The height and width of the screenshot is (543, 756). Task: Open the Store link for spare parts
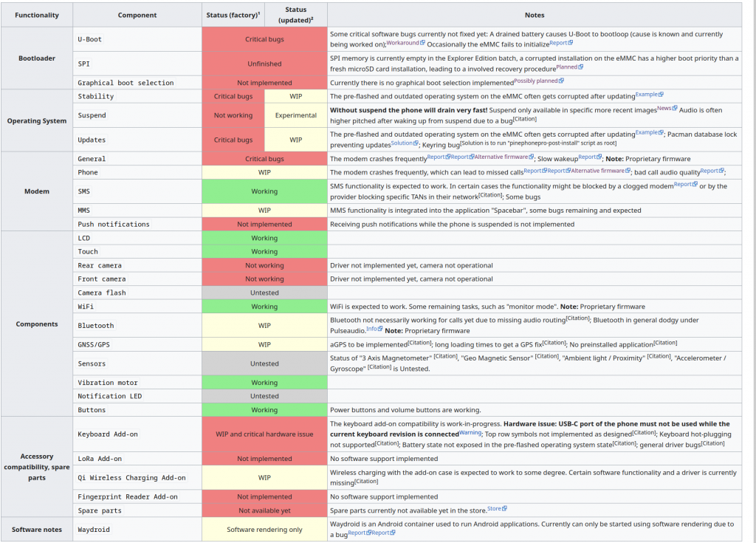point(494,508)
